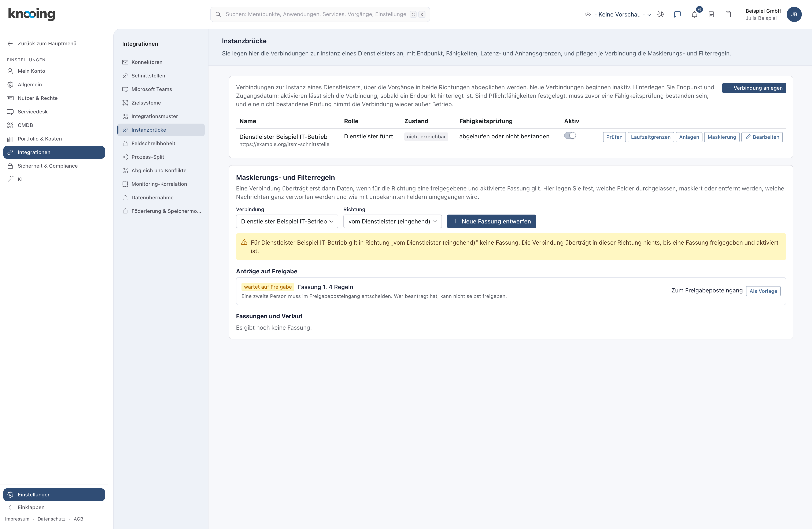Open the Richtung dropdown
The image size is (812, 529).
(x=392, y=221)
